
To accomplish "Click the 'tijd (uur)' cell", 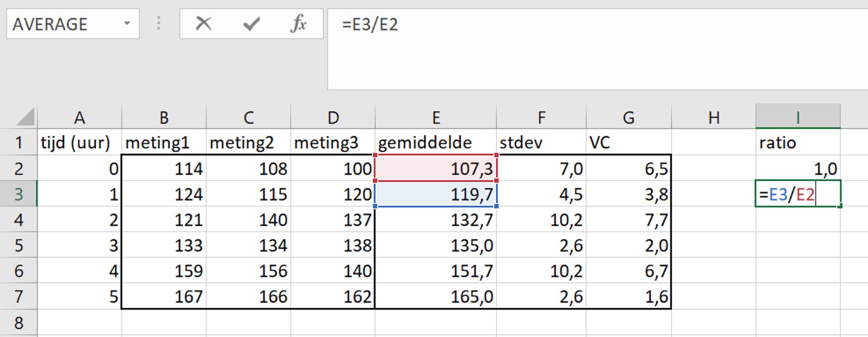I will tap(79, 143).
